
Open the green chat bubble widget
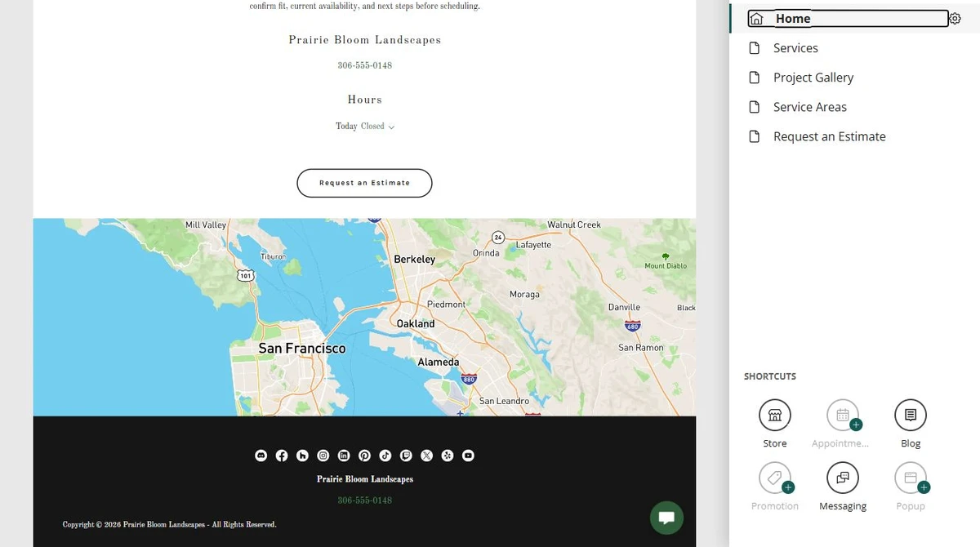click(x=666, y=518)
